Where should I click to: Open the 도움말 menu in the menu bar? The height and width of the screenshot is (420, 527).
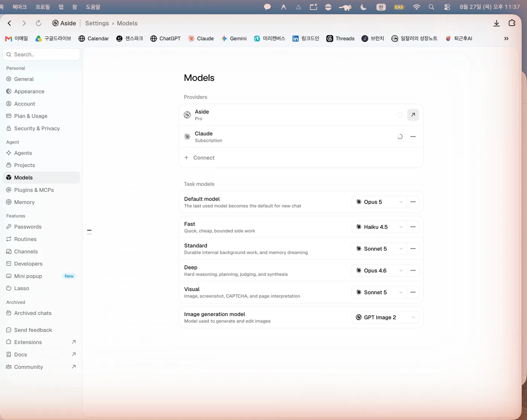click(x=93, y=7)
